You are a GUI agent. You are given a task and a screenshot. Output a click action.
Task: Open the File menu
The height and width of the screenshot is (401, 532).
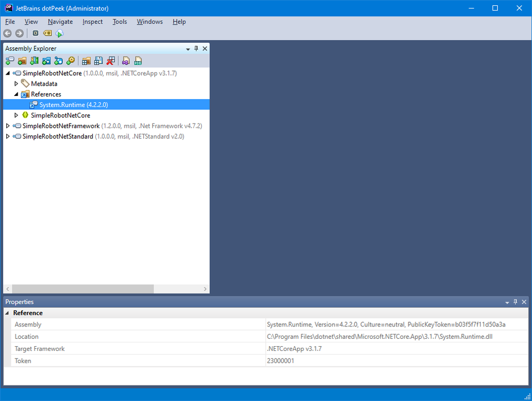pyautogui.click(x=10, y=22)
